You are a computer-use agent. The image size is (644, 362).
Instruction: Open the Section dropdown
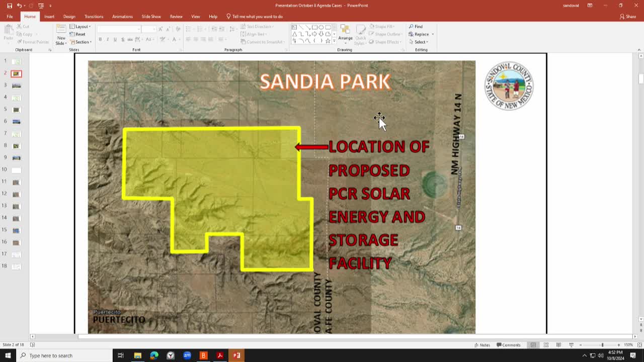pos(80,42)
